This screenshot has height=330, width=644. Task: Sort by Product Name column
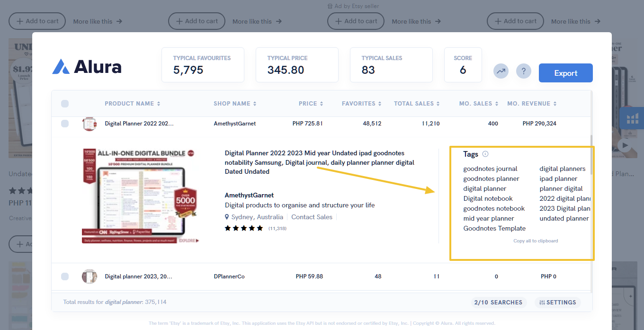pyautogui.click(x=132, y=104)
